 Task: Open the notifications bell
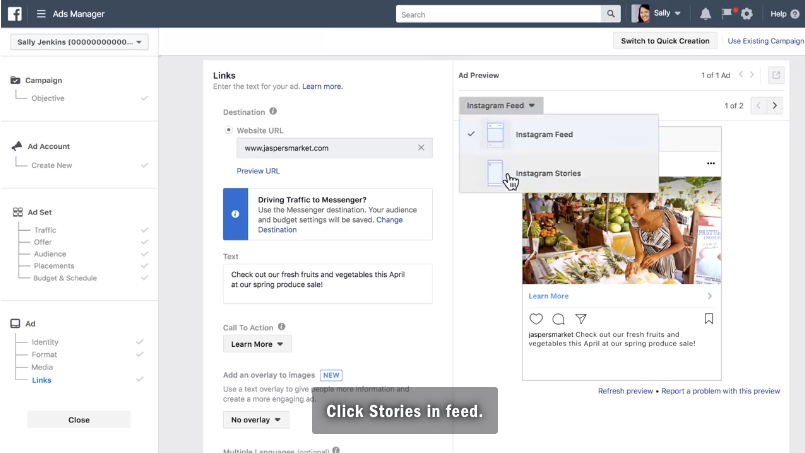(x=705, y=14)
